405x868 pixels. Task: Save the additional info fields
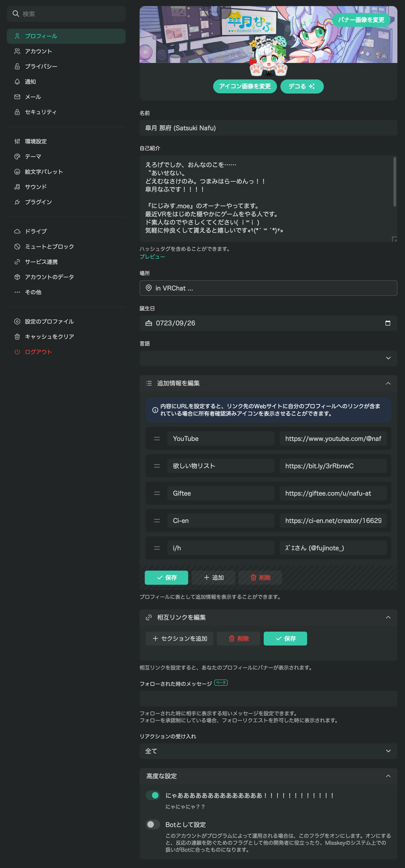point(166,577)
